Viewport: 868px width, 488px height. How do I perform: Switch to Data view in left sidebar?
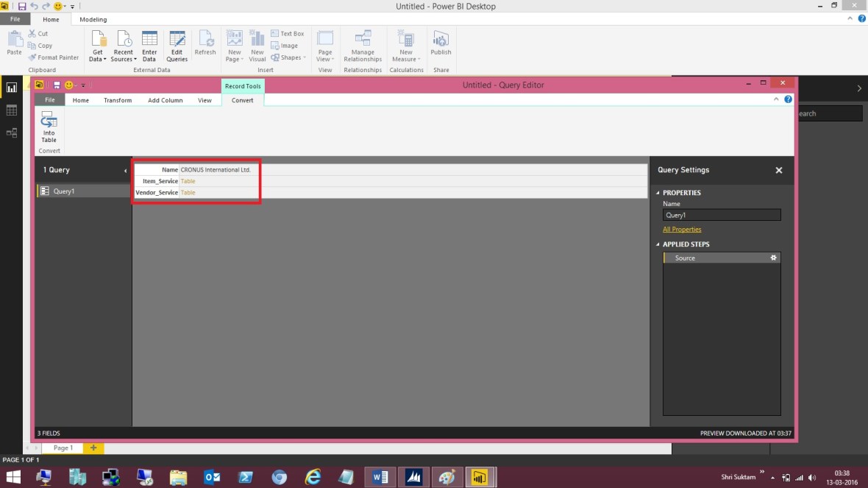[11, 110]
